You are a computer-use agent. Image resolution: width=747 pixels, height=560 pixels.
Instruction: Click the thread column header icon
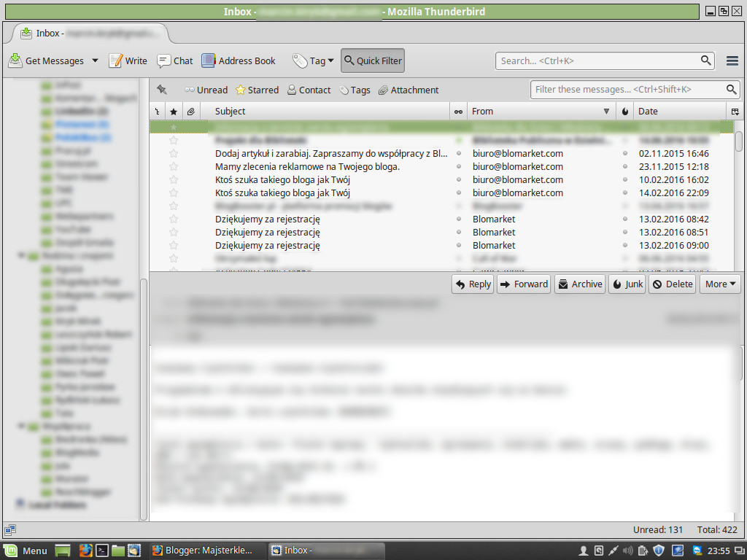pos(158,112)
